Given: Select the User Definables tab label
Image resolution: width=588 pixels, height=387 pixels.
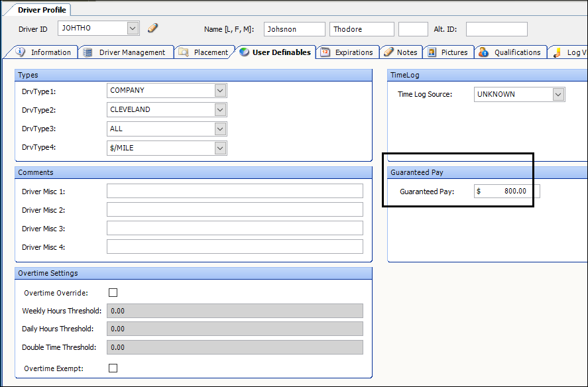Looking at the screenshot, I should (282, 52).
